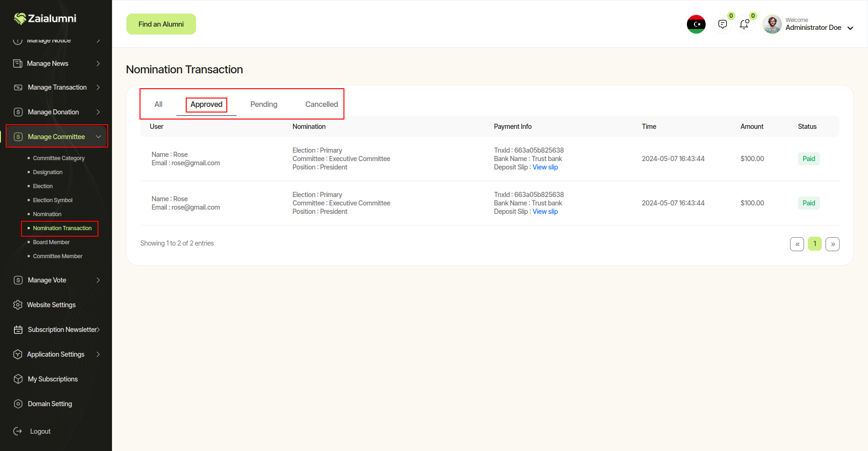
Task: Go to next page of entries
Action: (833, 244)
